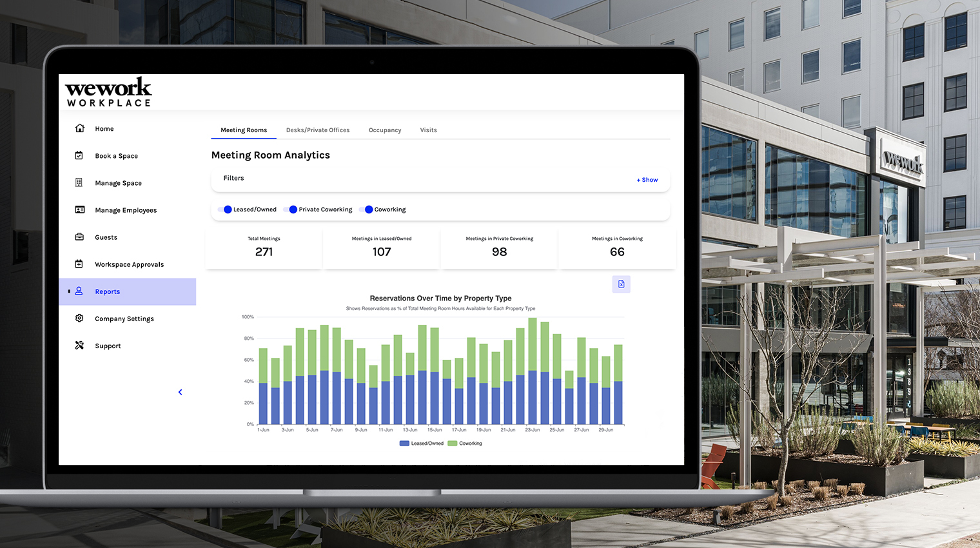Select the Visits tab

[428, 130]
